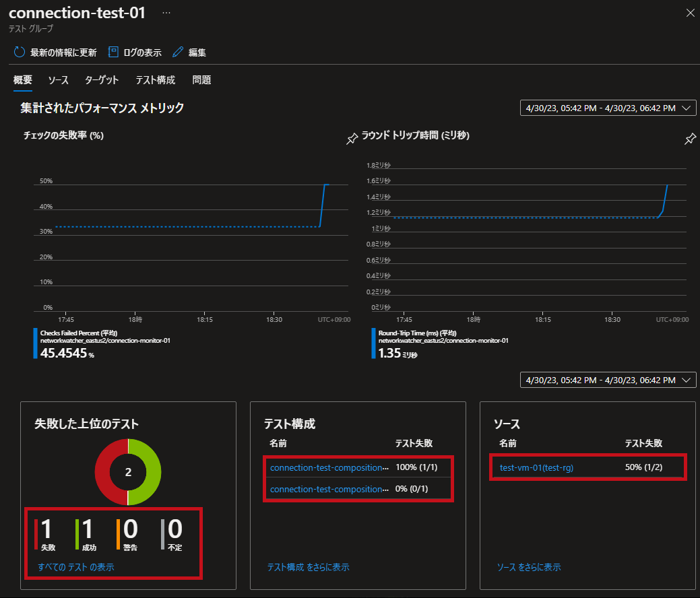
Task: Click the 100% (1/1) test failure value
Action: click(x=416, y=467)
